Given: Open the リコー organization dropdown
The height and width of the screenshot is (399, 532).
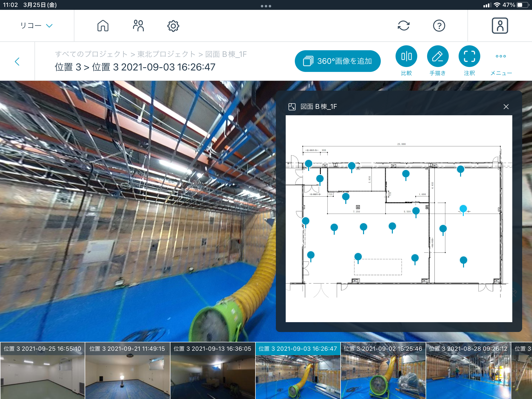Looking at the screenshot, I should (x=36, y=26).
